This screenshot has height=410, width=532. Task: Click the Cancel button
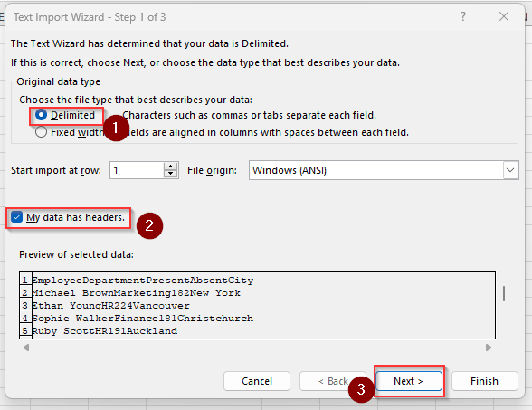257,381
